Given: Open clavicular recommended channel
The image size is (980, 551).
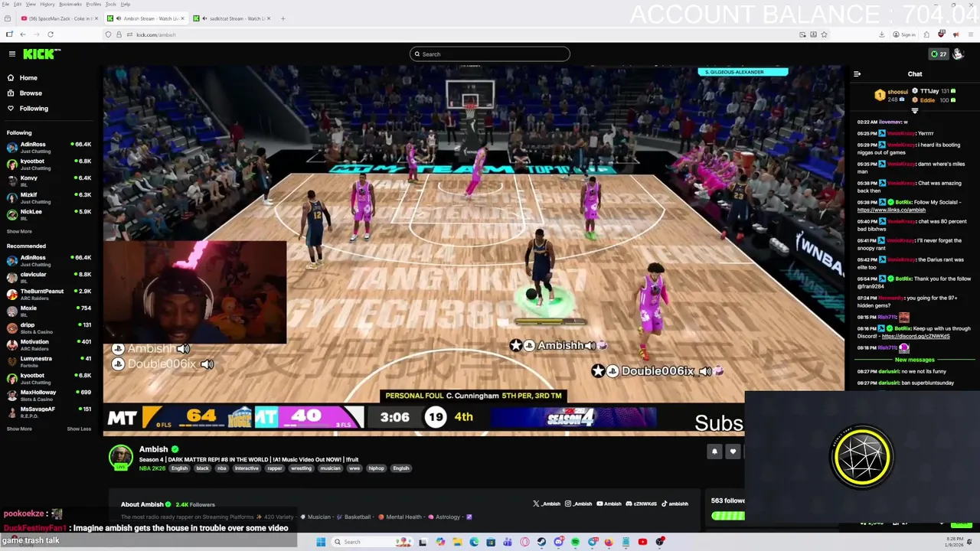Looking at the screenshot, I should (49, 277).
